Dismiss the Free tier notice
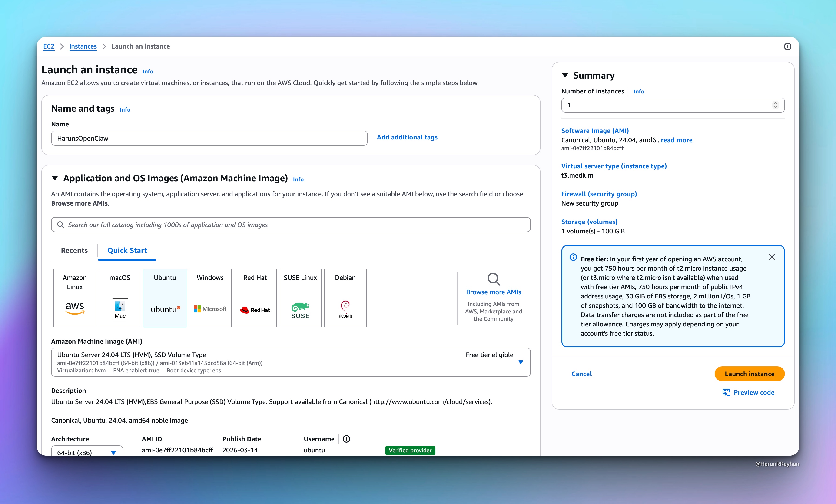836x504 pixels. pyautogui.click(x=772, y=257)
